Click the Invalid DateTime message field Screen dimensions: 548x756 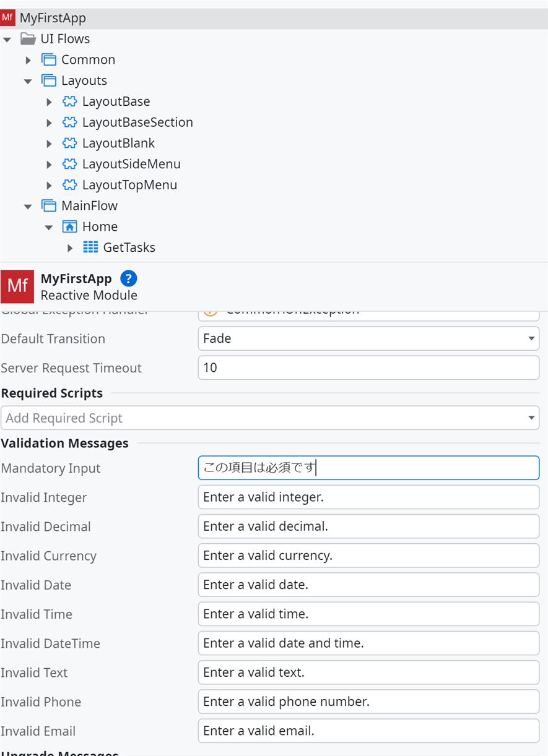[x=368, y=643]
